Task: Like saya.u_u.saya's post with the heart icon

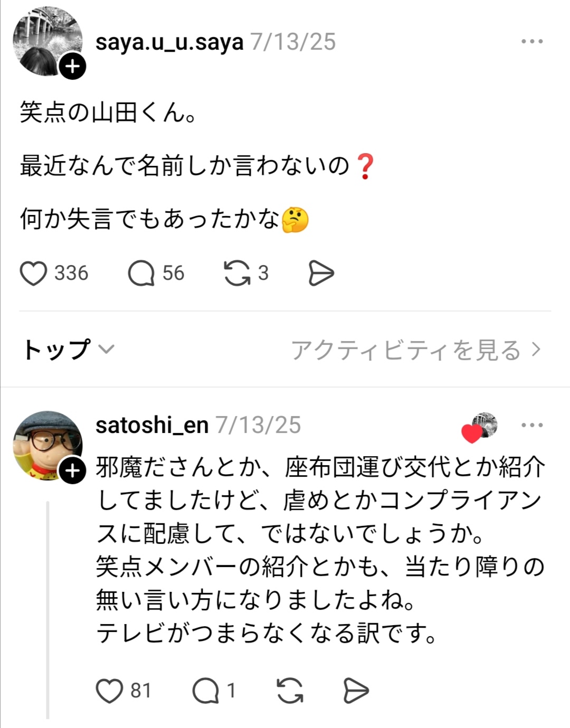Action: tap(33, 273)
